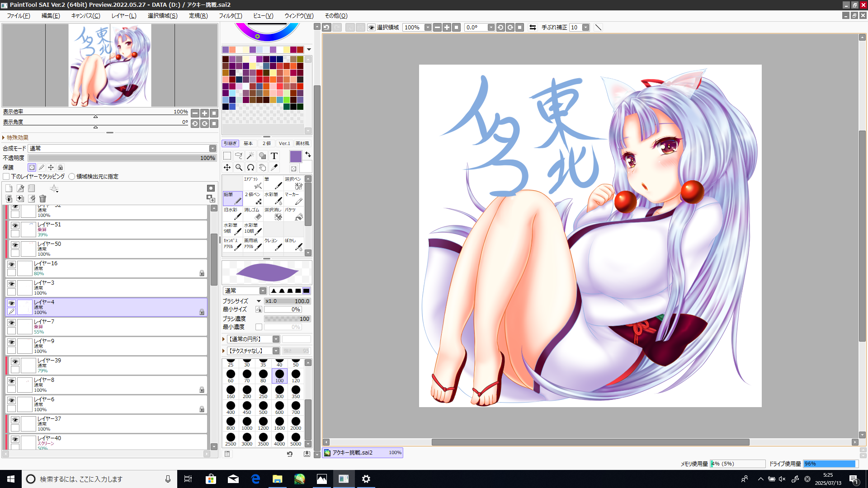Screen dimensions: 868x488
Task: Select the move tool
Action: [227, 168]
